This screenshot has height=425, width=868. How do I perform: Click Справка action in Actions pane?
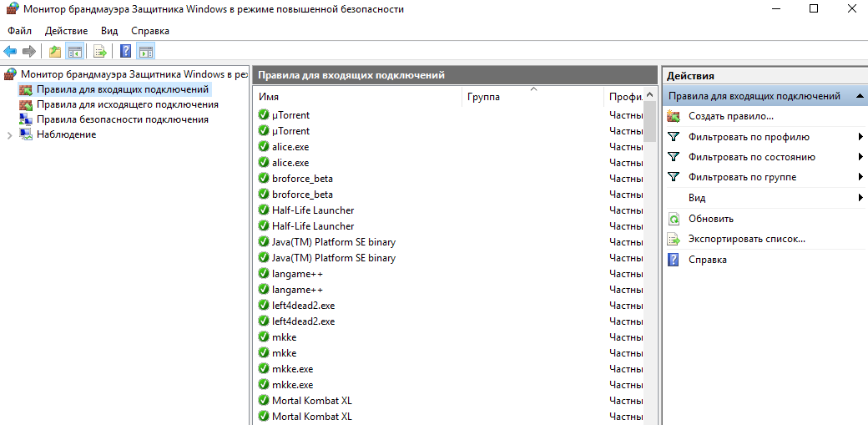click(x=708, y=260)
